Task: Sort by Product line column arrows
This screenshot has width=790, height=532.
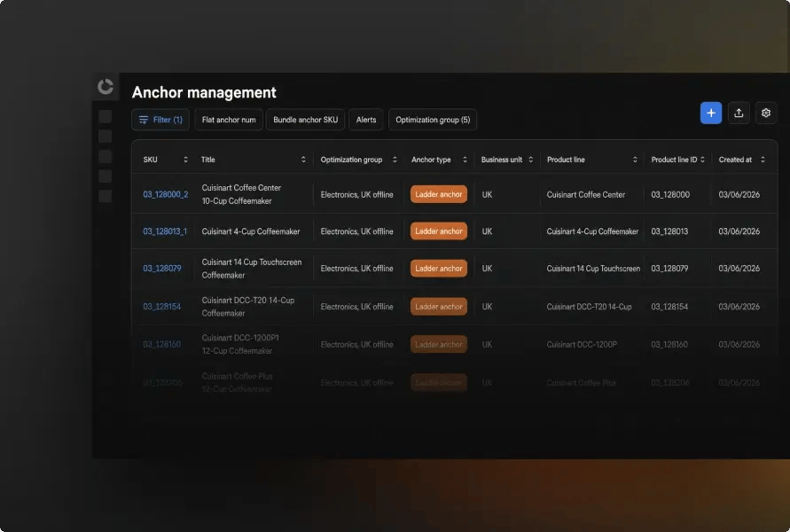Action: click(635, 160)
